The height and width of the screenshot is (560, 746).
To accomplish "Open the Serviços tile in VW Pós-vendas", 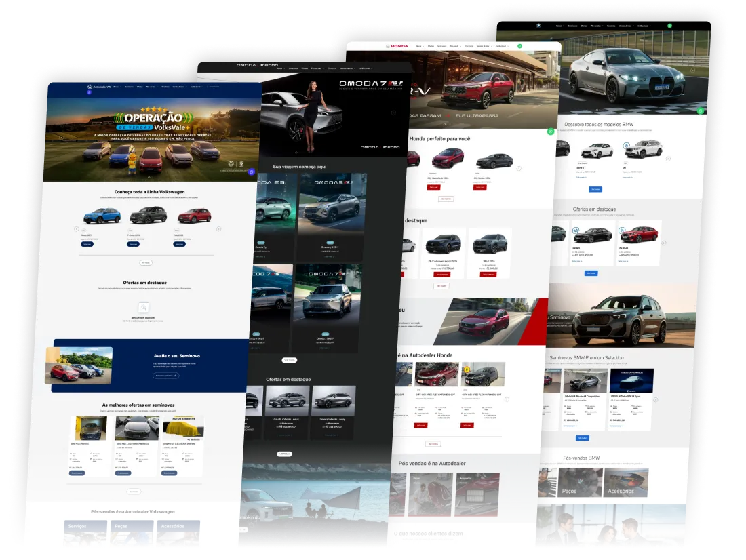I will point(85,532).
